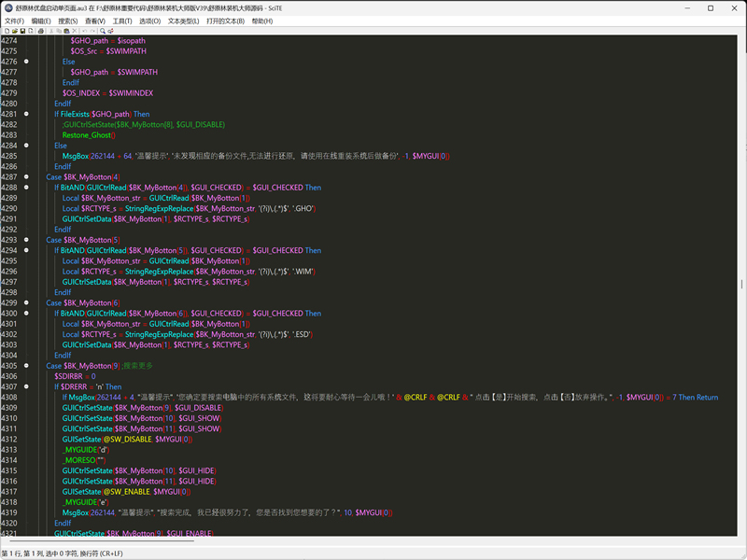This screenshot has width=747, height=560.
Task: Click _MYGUIDE('e') on line 4318
Action: (x=86, y=502)
